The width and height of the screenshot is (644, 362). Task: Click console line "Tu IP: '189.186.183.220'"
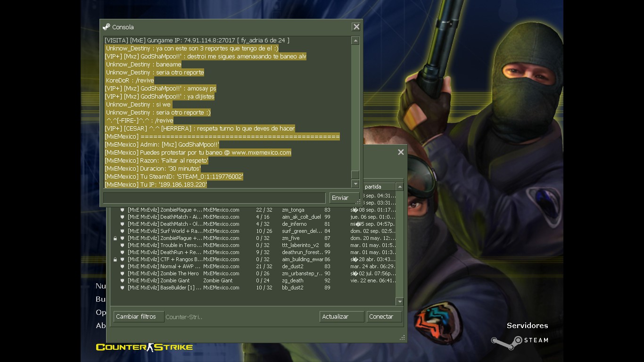click(156, 185)
